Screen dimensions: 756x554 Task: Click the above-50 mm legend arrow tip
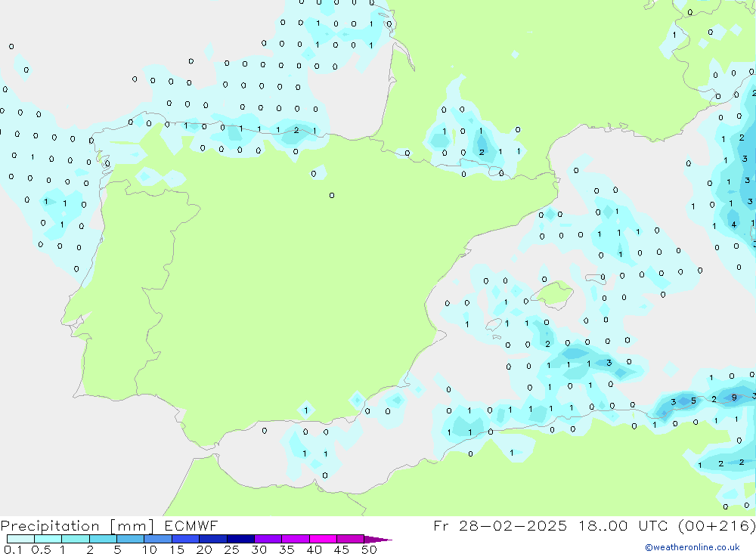coord(378,540)
